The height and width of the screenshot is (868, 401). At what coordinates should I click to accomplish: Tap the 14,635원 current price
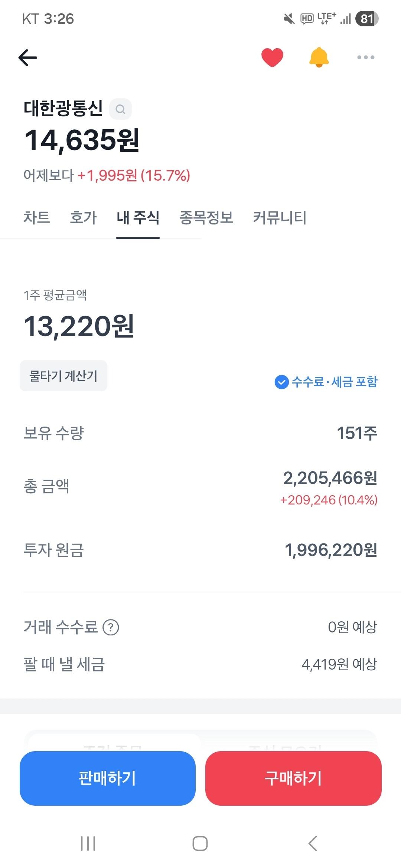pos(82,140)
